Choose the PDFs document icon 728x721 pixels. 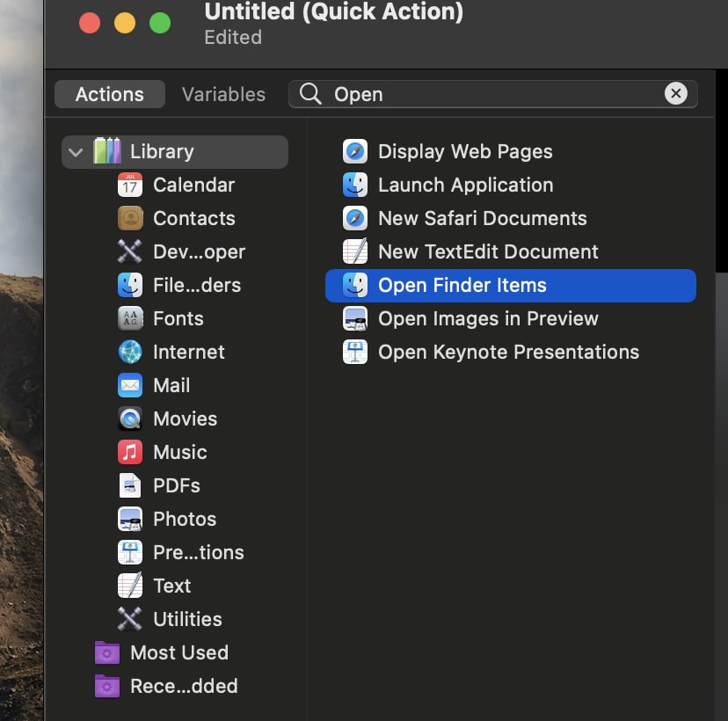coord(130,485)
